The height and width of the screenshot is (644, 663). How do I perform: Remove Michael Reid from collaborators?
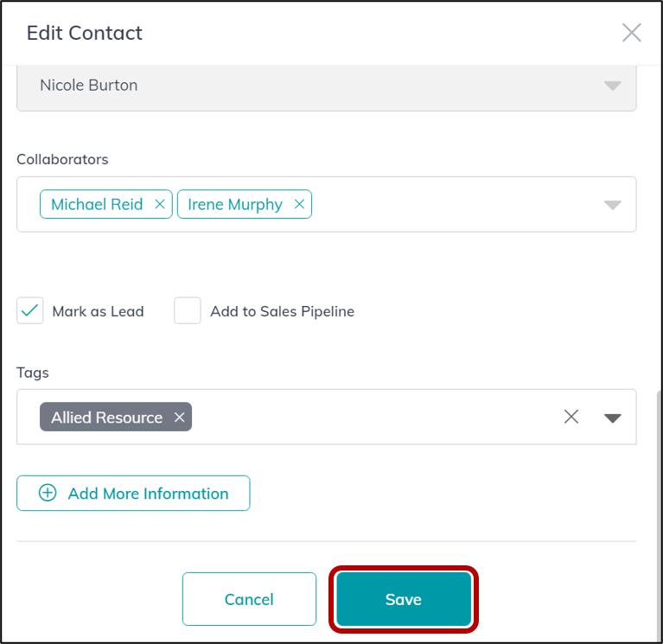click(160, 204)
